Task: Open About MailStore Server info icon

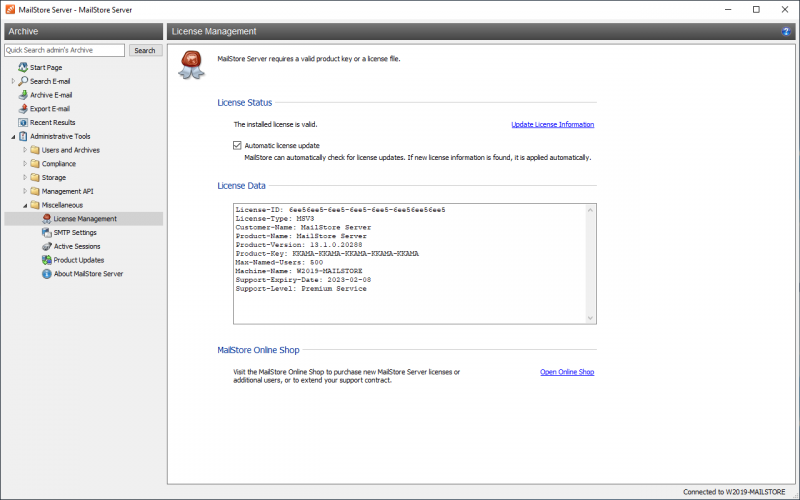Action: (x=46, y=273)
